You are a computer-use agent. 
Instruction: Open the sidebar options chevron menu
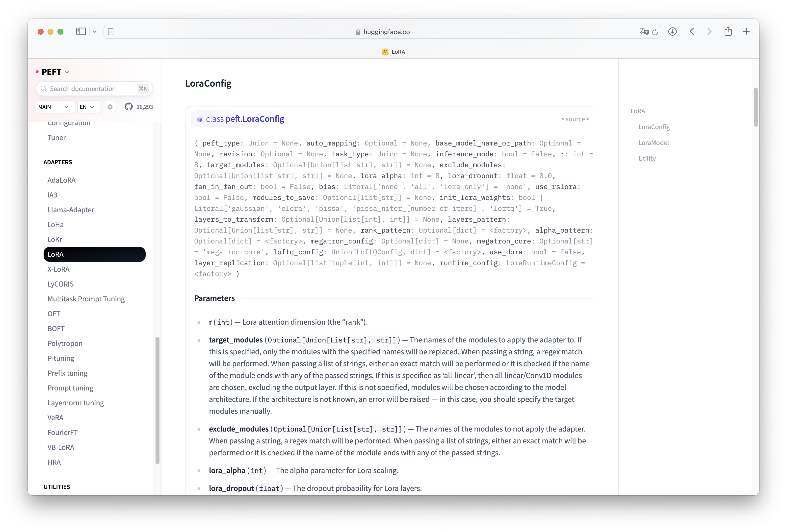(x=95, y=31)
